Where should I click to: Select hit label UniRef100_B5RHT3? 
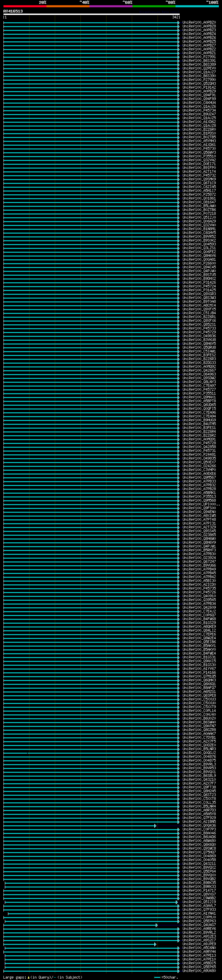(199, 550)
